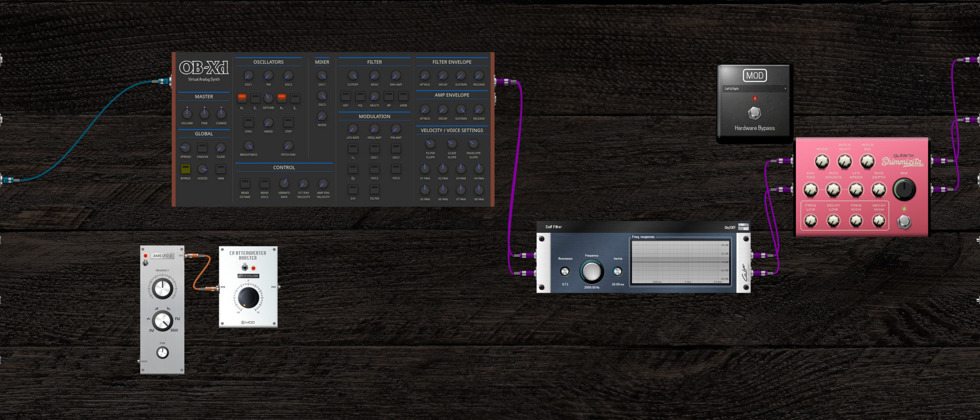Enable the KEY filter tracking switch
Screen dimensions: 980x420
coord(346,96)
